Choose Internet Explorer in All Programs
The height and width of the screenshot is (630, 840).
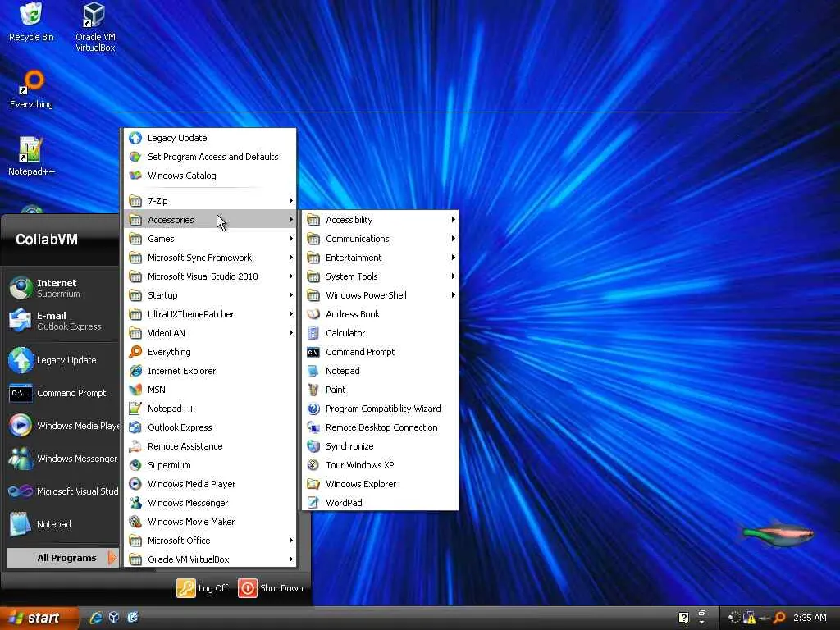(210, 371)
